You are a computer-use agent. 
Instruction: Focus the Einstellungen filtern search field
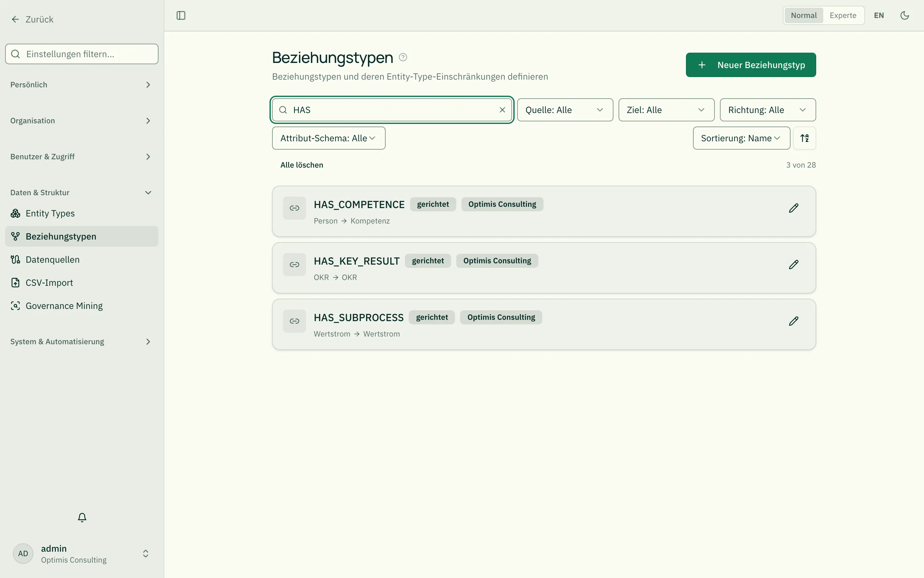tap(81, 54)
